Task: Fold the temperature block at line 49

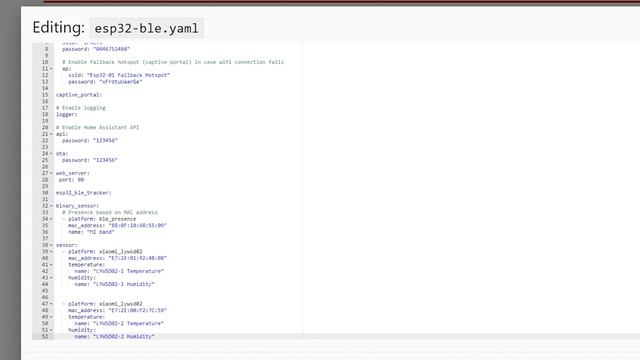Action: coord(51,317)
